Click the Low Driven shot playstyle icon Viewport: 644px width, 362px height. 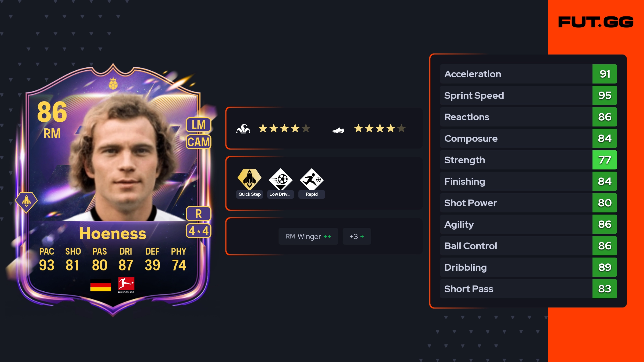pos(281,179)
